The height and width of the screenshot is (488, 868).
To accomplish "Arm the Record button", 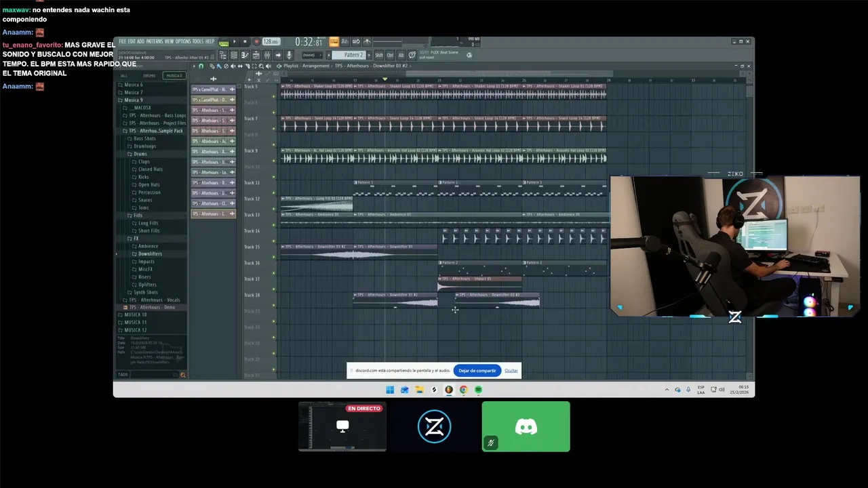I will pos(256,41).
